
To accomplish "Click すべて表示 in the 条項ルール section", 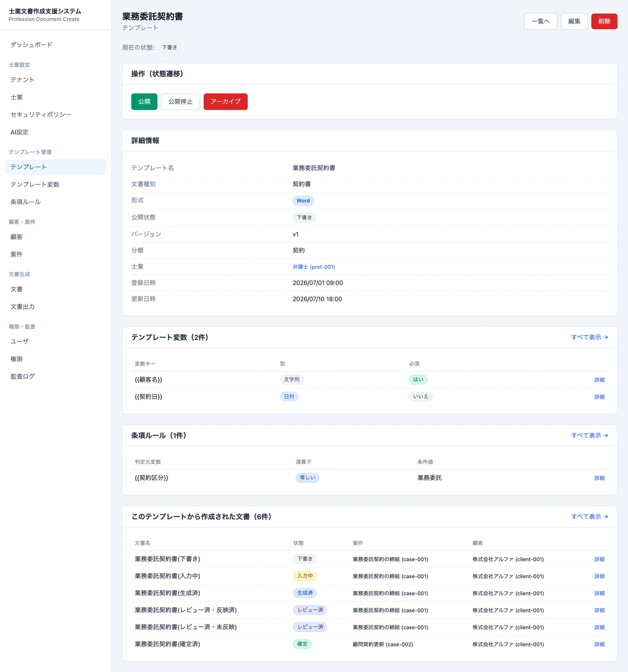I will (589, 435).
